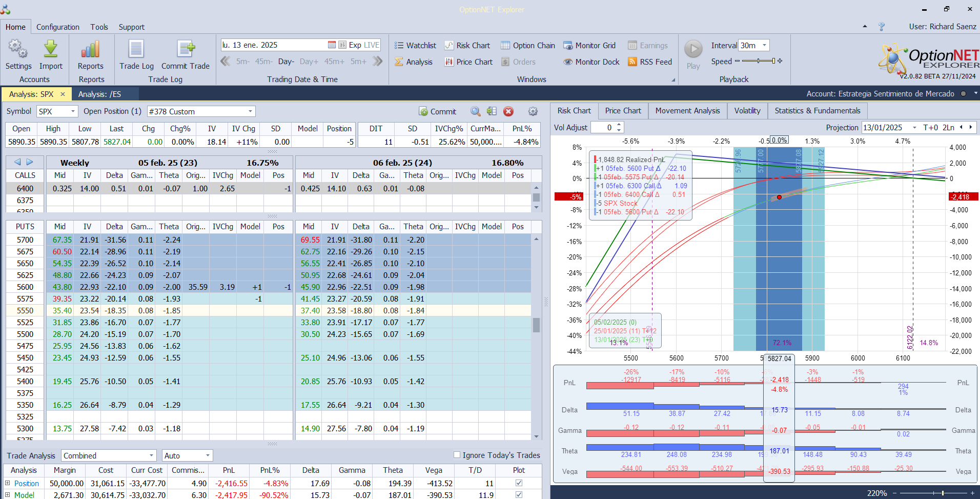This screenshot has height=499, width=980.
Task: Switch to the Volatility tab
Action: click(x=747, y=111)
